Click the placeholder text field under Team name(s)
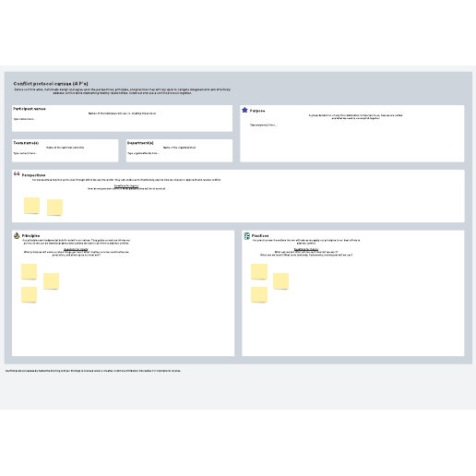Viewport: 476px width, 476px height. [x=25, y=153]
